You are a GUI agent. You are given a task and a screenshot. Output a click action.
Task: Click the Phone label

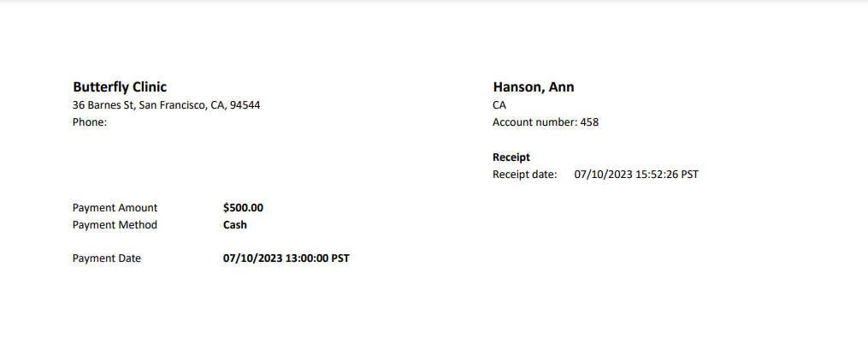pos(90,122)
